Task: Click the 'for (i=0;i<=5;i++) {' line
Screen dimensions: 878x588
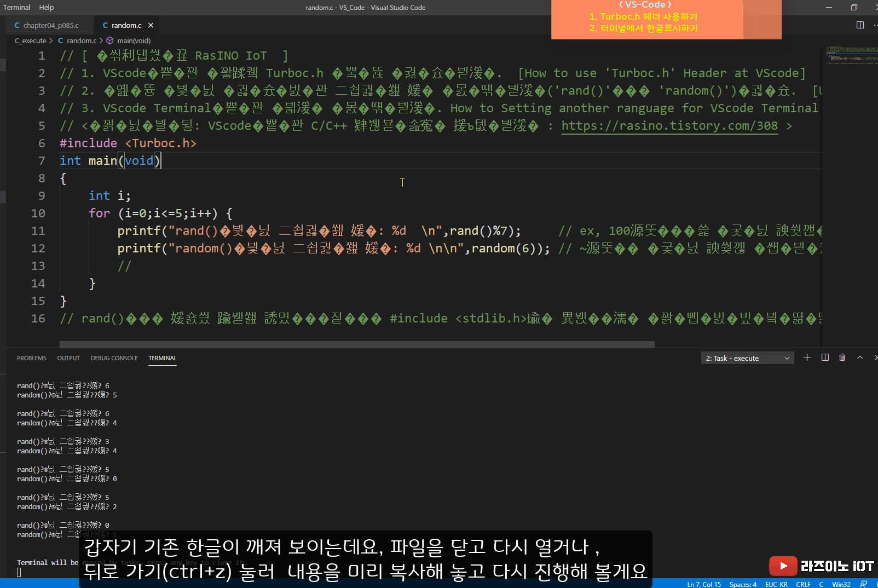Action: pos(160,213)
